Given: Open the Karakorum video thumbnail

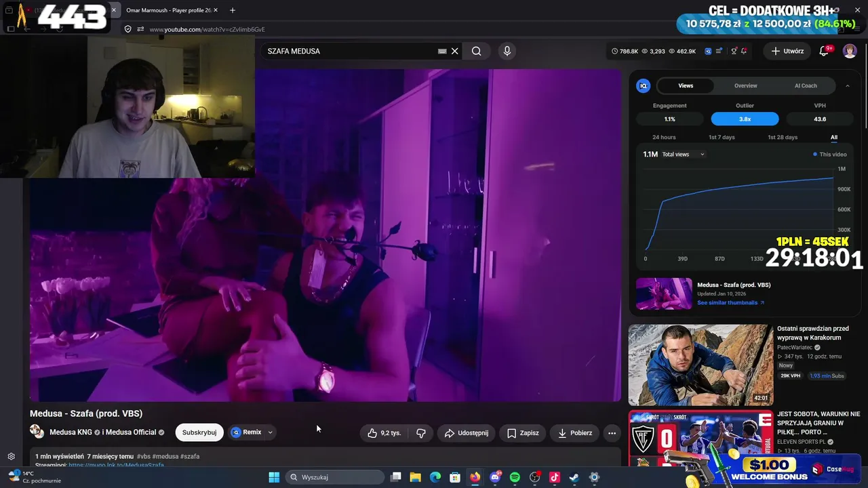Looking at the screenshot, I should (x=701, y=365).
